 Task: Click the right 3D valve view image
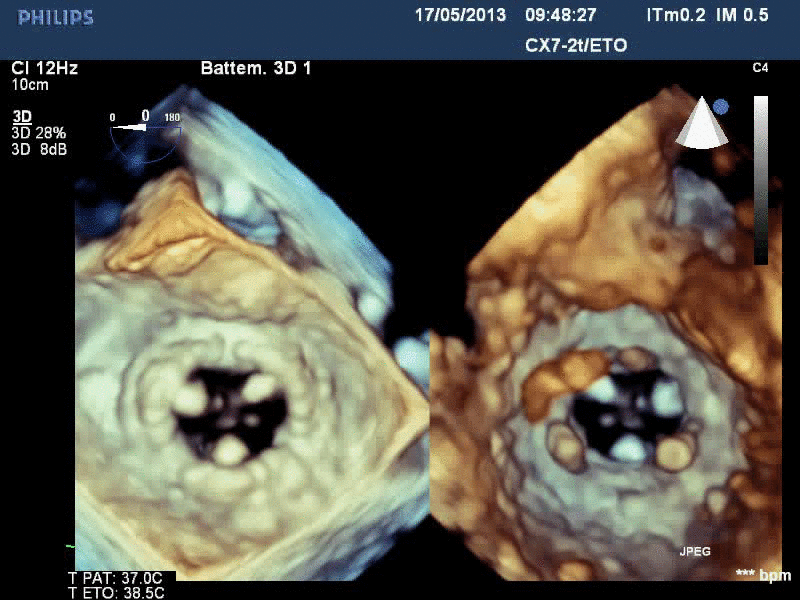click(607, 334)
